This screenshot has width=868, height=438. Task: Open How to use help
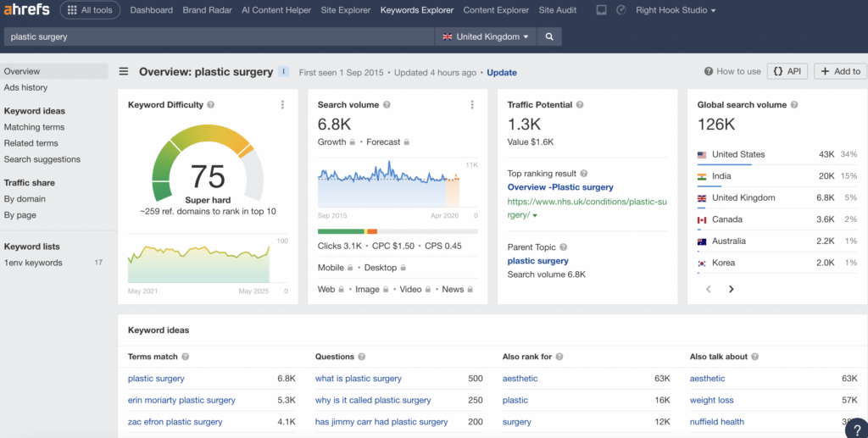coord(732,71)
